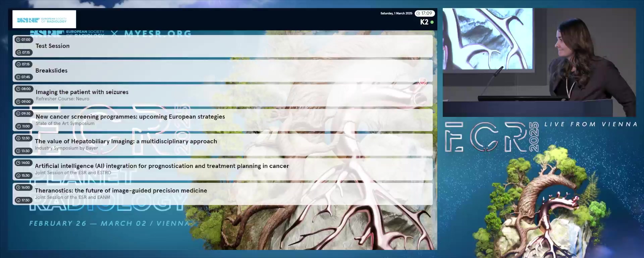
Task: Click the 12:30 start time badge
Action: tap(23, 138)
